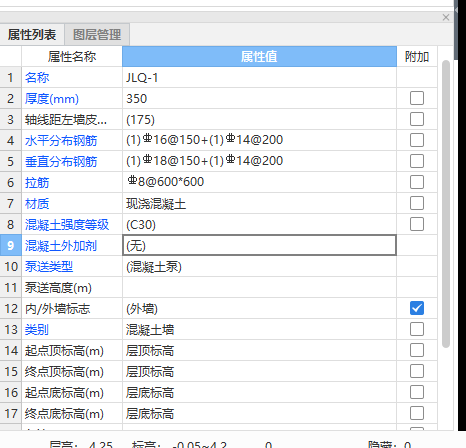
Task: Uncheck the 内/外墙标志 附加 checkbox
Action: (417, 308)
